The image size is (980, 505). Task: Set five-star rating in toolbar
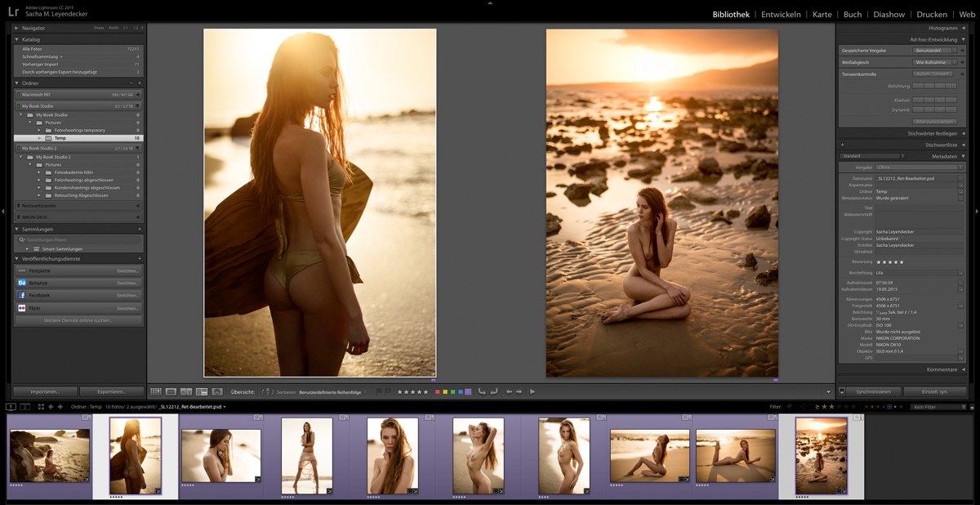click(x=425, y=392)
